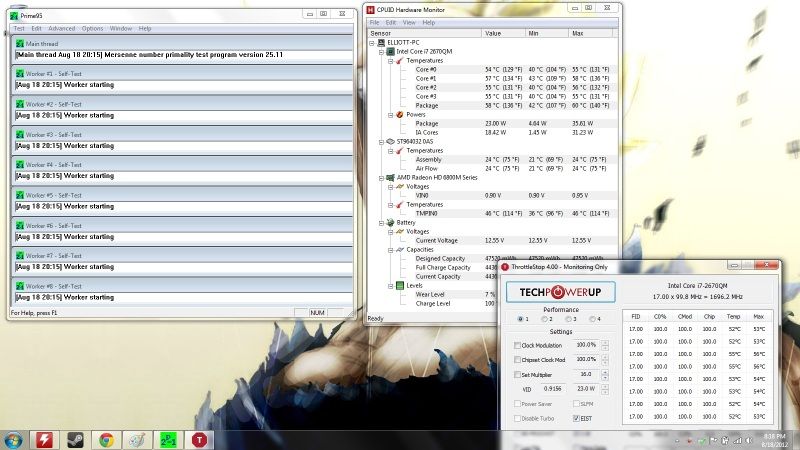Uncheck the EIST checkbox
Image resolution: width=800 pixels, height=450 pixels.
point(576,418)
